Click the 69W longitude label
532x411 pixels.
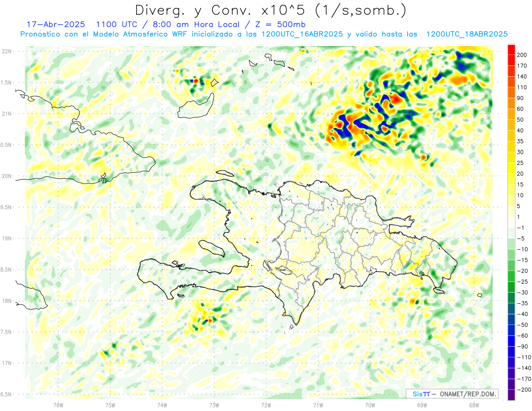[x=422, y=405]
